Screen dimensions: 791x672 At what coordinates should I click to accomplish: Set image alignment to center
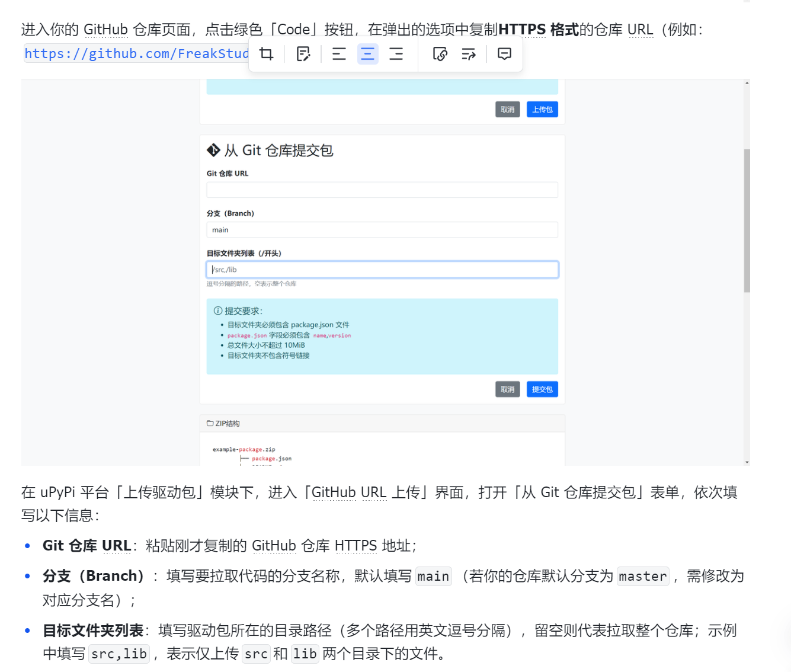click(367, 55)
